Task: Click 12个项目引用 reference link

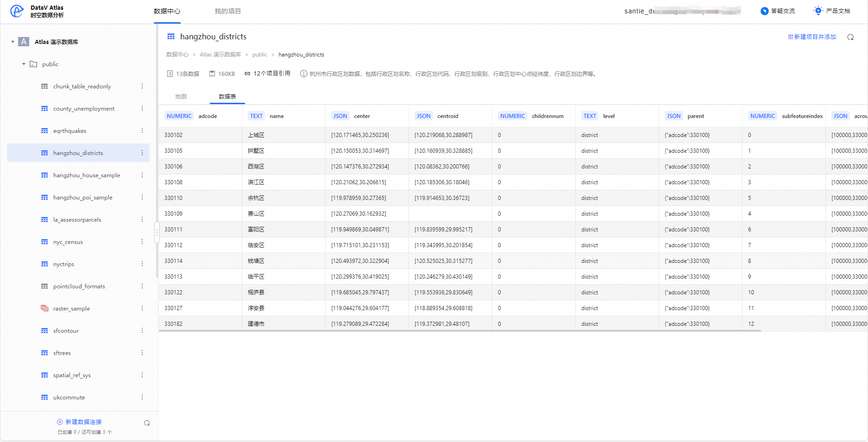Action: point(268,74)
